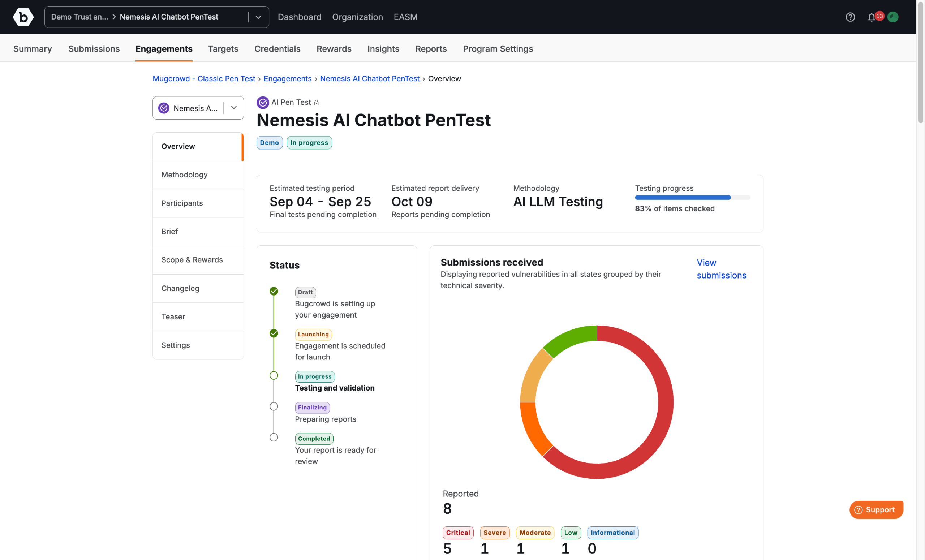Open the notifications bell icon
This screenshot has height=560, width=925.
[x=871, y=17]
